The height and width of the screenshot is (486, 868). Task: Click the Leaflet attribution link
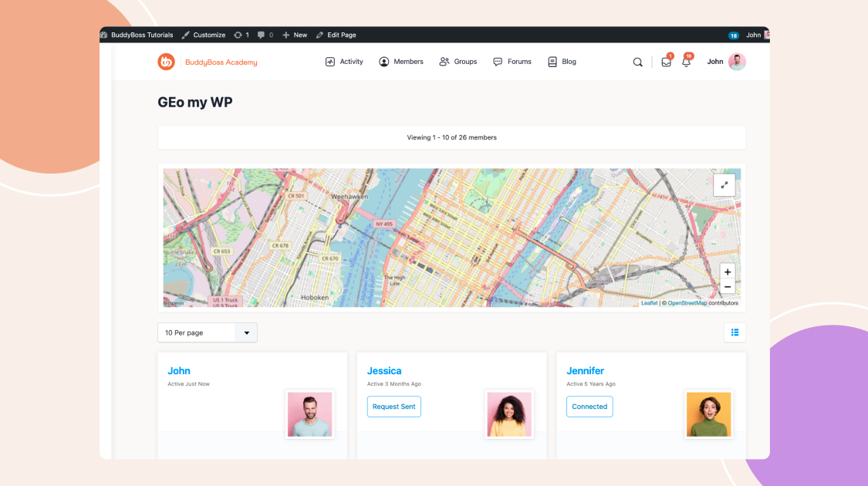coord(650,302)
